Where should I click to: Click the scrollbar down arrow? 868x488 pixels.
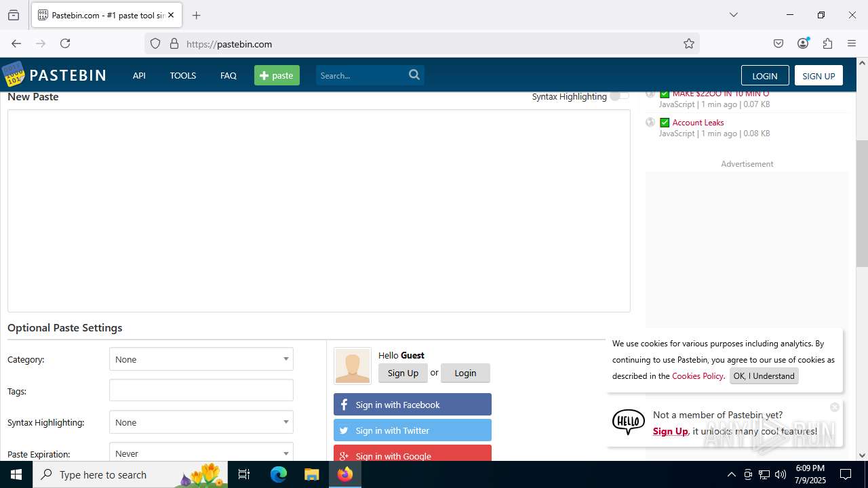(862, 455)
